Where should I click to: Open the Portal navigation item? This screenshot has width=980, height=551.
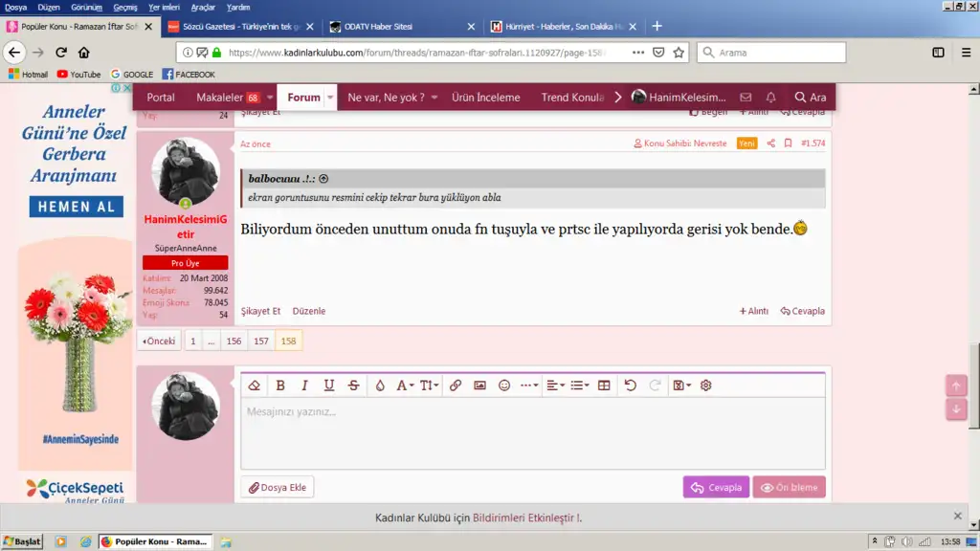pos(161,98)
